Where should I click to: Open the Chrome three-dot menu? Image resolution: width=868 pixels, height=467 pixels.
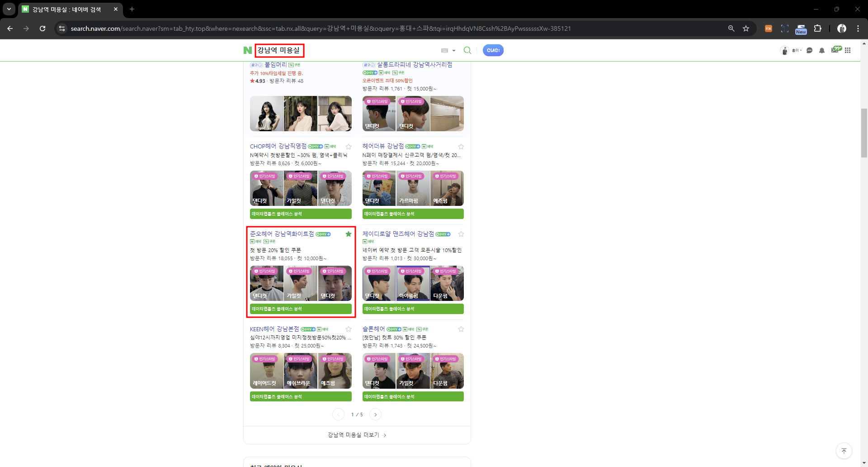point(858,29)
